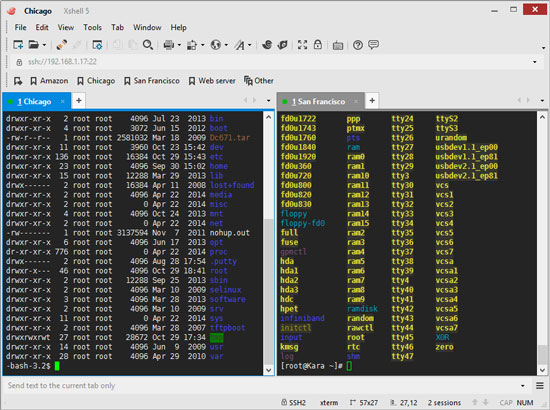Close the 1 San Francisco tab
Viewport: 550px width, 410px height.
pyautogui.click(x=356, y=102)
